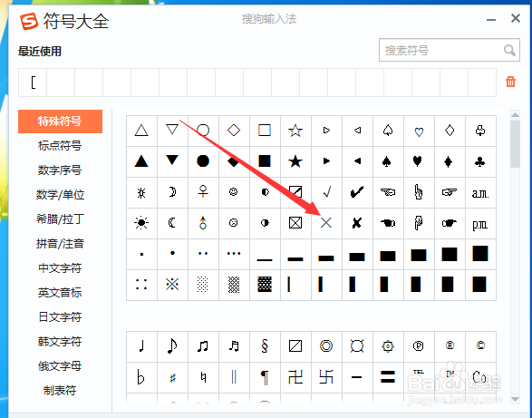Image resolution: width=532 pixels, height=418 pixels.
Task: Insert the quarter note symbol ♩
Action: pyautogui.click(x=141, y=346)
